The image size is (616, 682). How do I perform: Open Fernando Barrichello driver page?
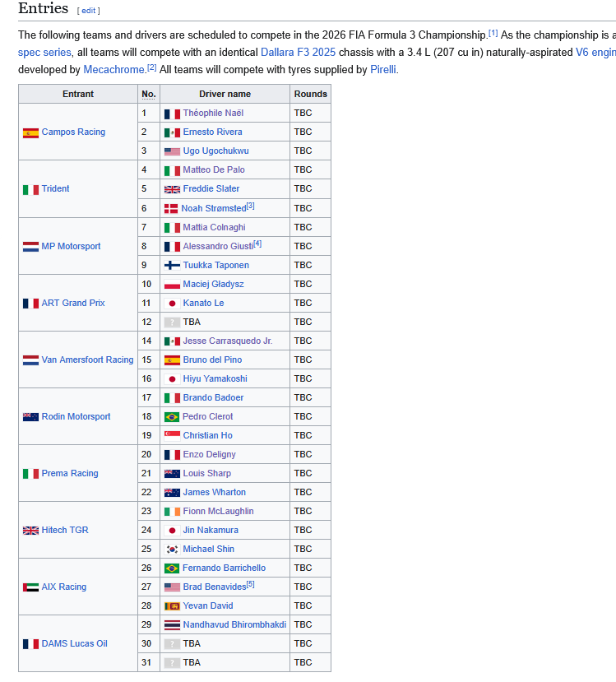pos(225,568)
